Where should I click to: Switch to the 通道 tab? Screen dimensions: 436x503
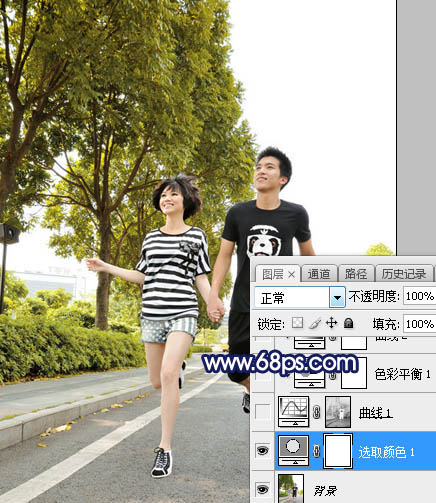[x=319, y=274]
